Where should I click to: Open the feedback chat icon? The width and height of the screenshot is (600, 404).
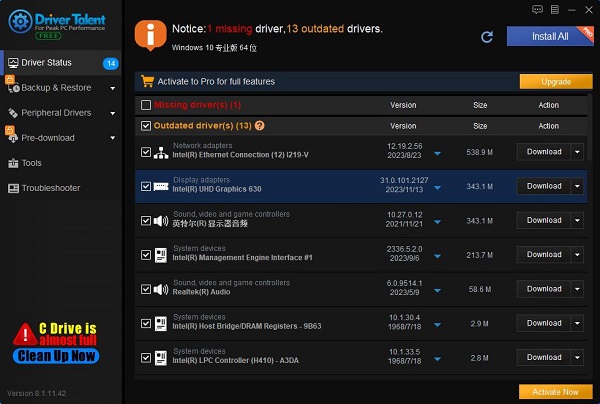pyautogui.click(x=537, y=10)
